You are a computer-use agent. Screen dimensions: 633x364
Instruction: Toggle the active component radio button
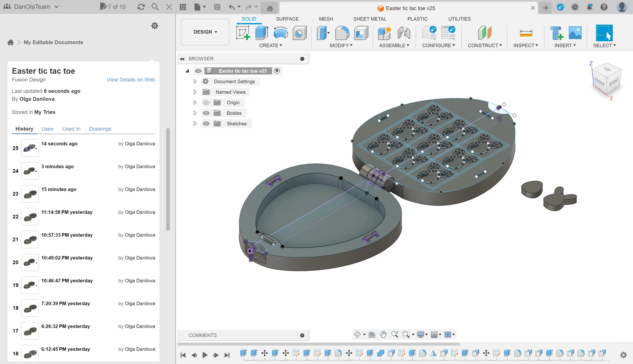pyautogui.click(x=276, y=71)
